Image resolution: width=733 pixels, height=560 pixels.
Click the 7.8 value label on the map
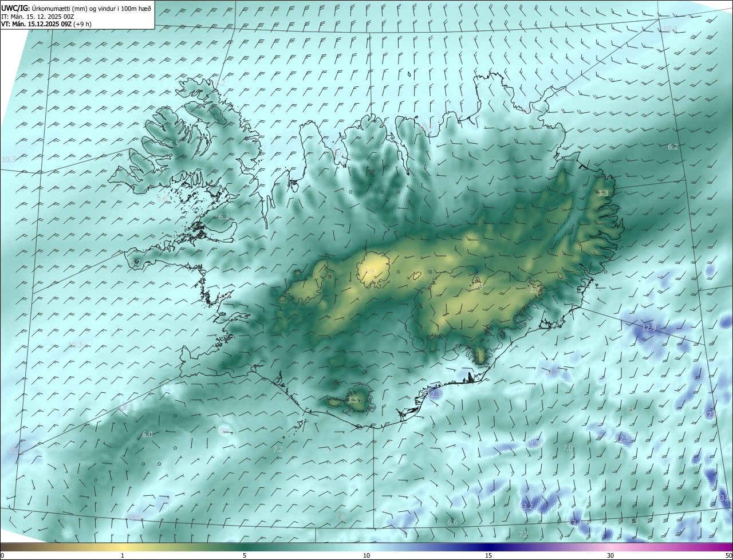[x=340, y=516]
